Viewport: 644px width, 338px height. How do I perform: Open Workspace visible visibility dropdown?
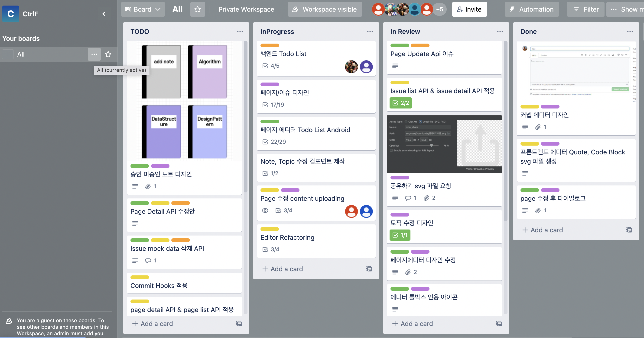[325, 9]
